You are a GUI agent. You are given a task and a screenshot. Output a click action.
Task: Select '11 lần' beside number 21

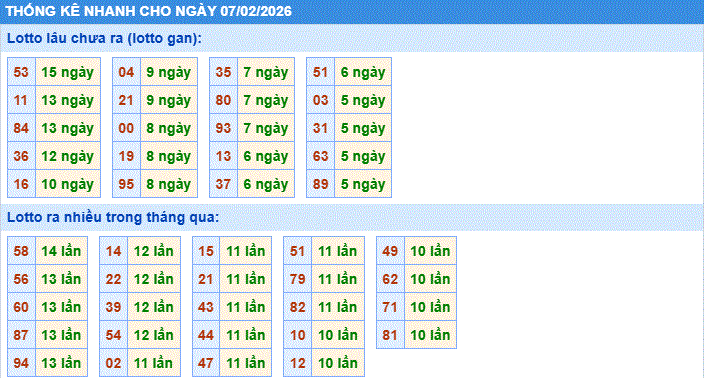coord(245,279)
